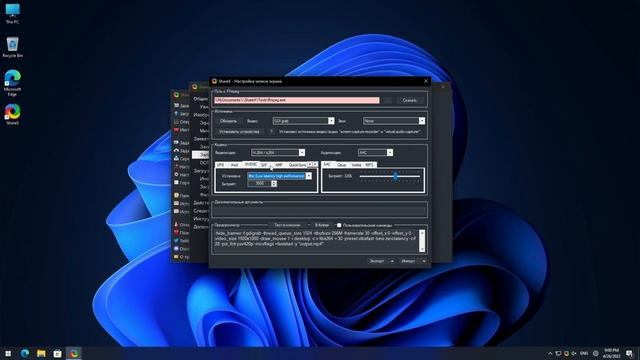
Task: Open the video codec dropdown showing H.264 / x264
Action: tap(278, 152)
